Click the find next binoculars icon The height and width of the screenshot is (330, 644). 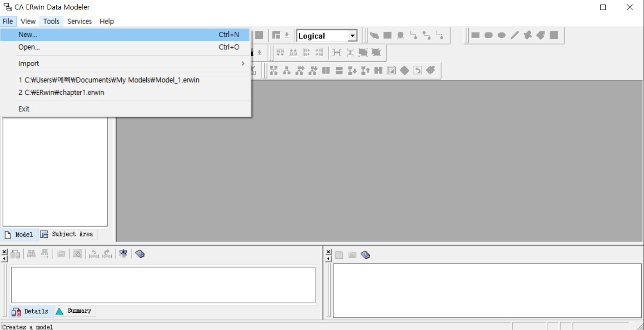[x=45, y=254]
